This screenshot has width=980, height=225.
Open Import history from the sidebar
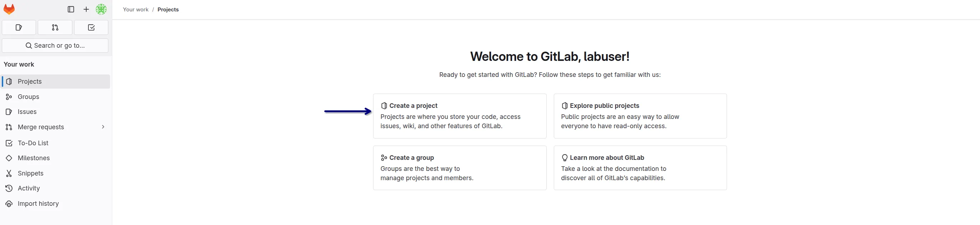pos(38,203)
